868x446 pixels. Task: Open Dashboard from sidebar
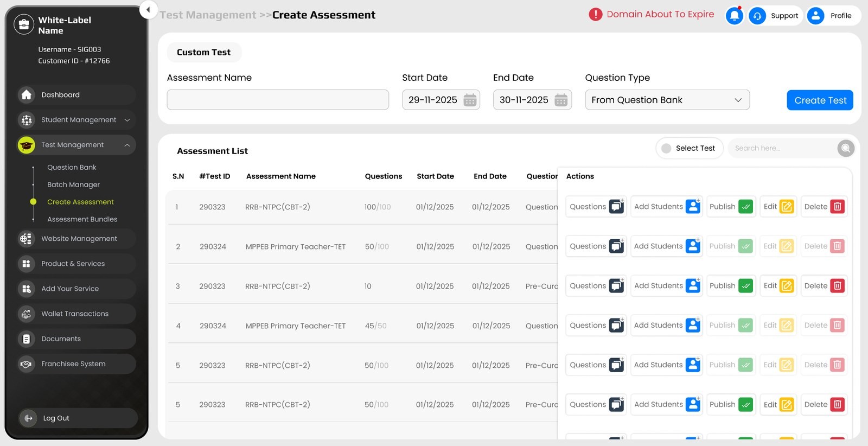click(x=76, y=95)
